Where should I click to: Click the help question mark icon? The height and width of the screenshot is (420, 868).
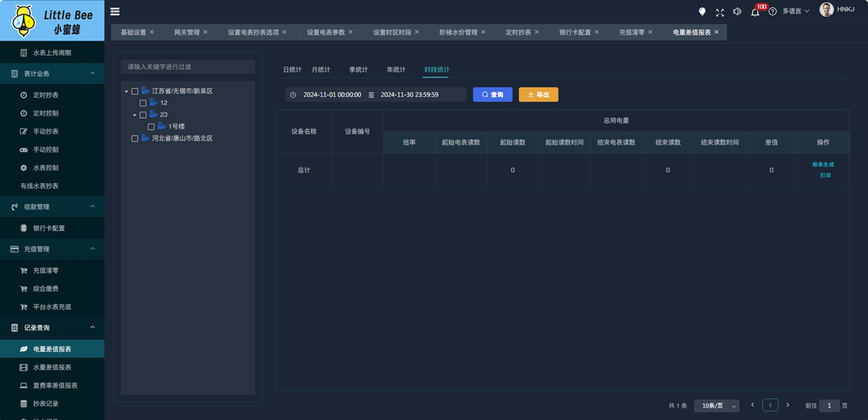tap(773, 12)
